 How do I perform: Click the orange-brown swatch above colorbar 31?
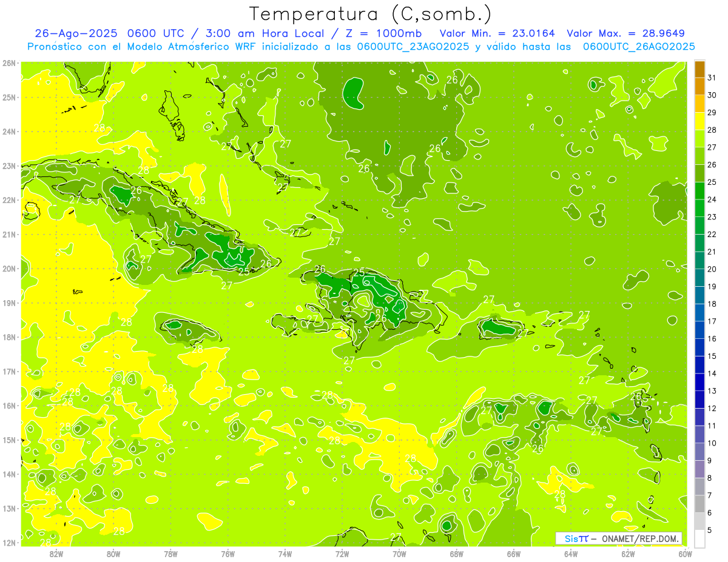coord(699,69)
